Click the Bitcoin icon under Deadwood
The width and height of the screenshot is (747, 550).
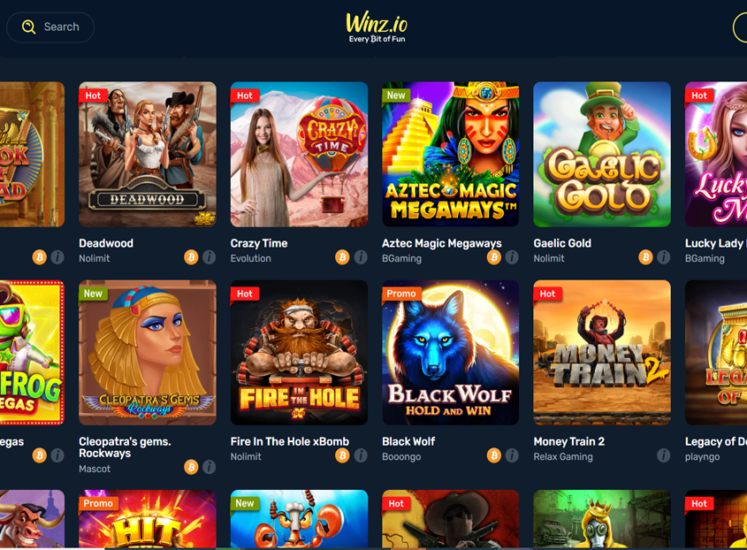[x=191, y=257]
